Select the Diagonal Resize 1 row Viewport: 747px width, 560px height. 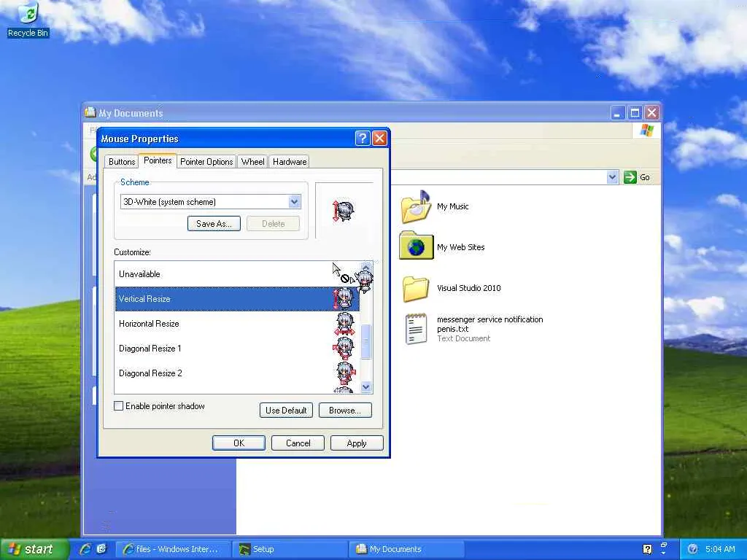tap(237, 349)
